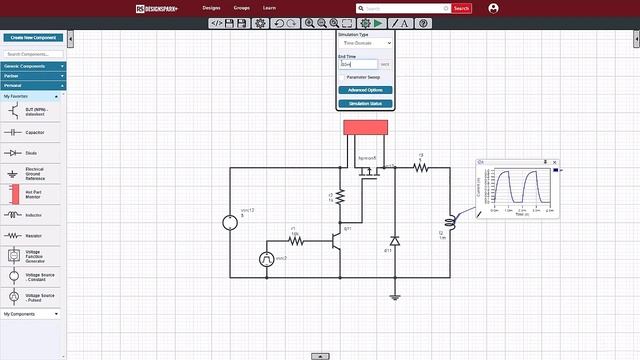Screen dimensions: 640x360
Task: Select the ground symbol on the schematic
Action: point(395,297)
